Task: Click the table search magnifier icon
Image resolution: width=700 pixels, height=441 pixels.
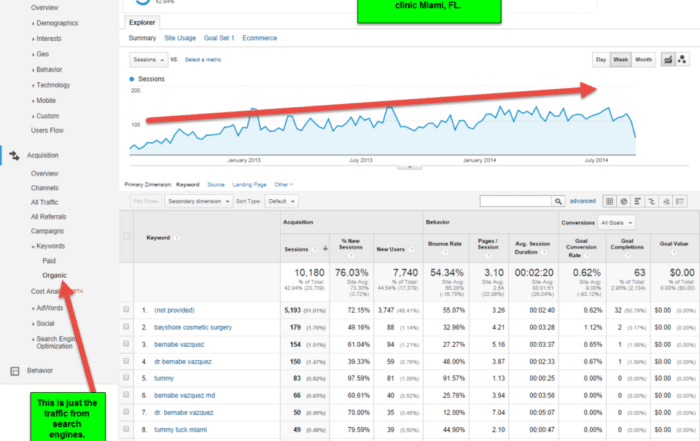Action: (x=560, y=201)
